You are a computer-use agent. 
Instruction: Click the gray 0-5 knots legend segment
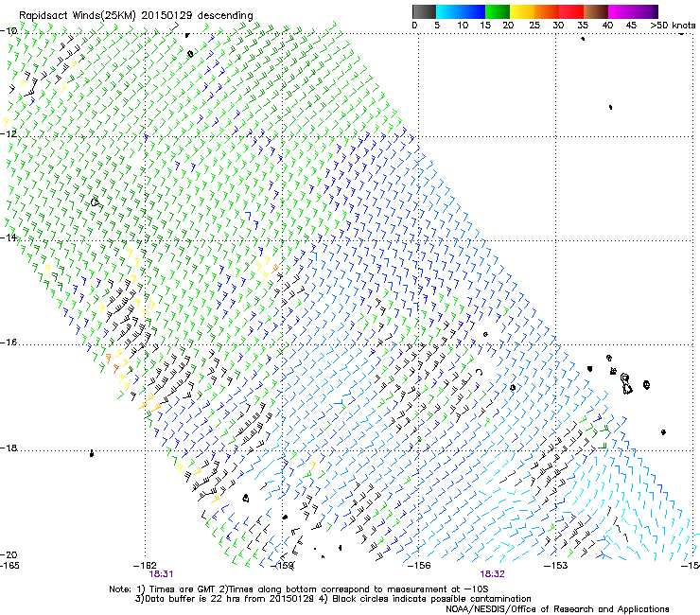pos(424,11)
